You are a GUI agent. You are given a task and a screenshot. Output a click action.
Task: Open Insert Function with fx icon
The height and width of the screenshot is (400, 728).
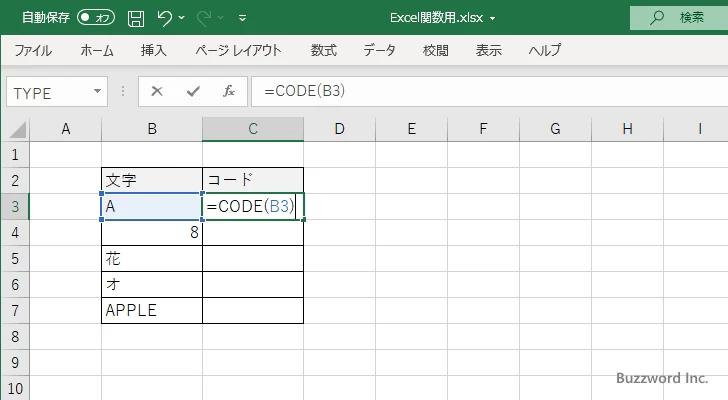pos(229,91)
